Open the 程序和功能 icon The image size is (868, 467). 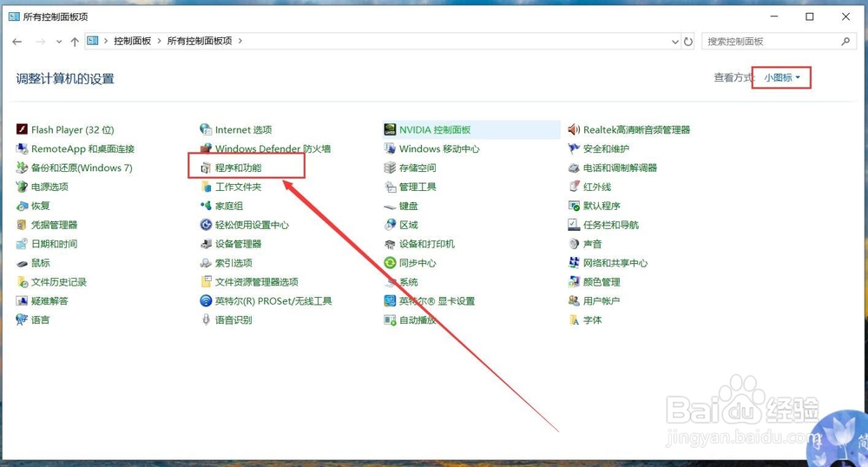pyautogui.click(x=206, y=168)
